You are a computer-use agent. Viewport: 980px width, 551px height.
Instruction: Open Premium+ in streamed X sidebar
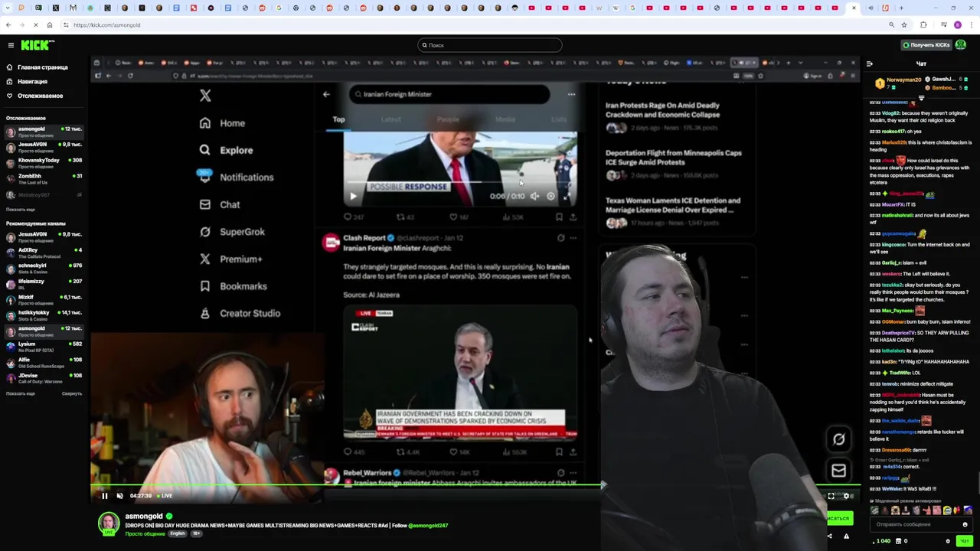click(230, 259)
